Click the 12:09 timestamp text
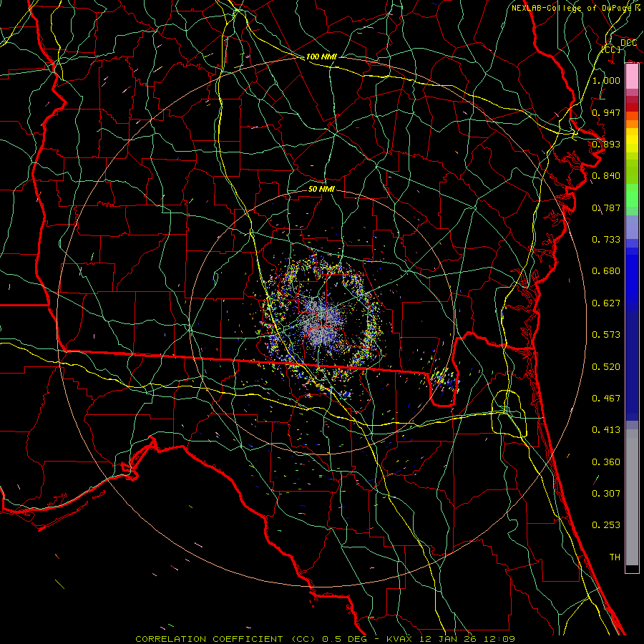The height and width of the screenshot is (644, 644). [499, 639]
